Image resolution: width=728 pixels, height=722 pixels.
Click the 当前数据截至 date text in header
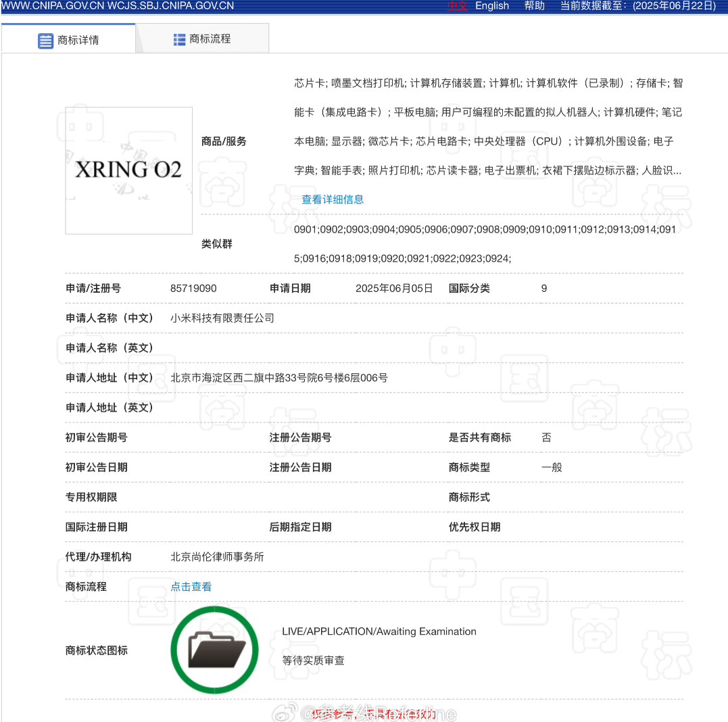tap(638, 6)
